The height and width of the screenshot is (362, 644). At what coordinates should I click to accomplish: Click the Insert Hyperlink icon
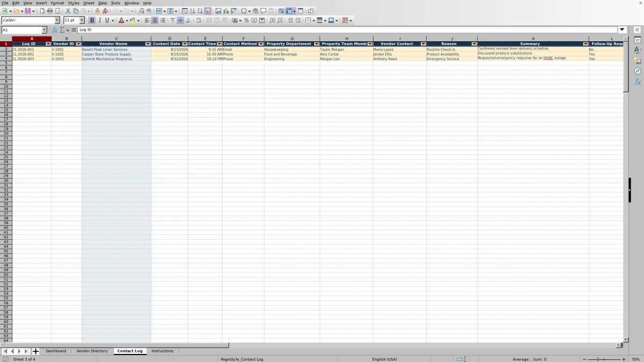click(x=255, y=11)
